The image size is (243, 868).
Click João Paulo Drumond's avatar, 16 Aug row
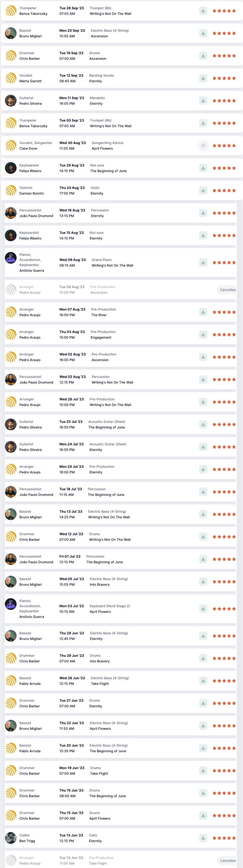pos(11,213)
